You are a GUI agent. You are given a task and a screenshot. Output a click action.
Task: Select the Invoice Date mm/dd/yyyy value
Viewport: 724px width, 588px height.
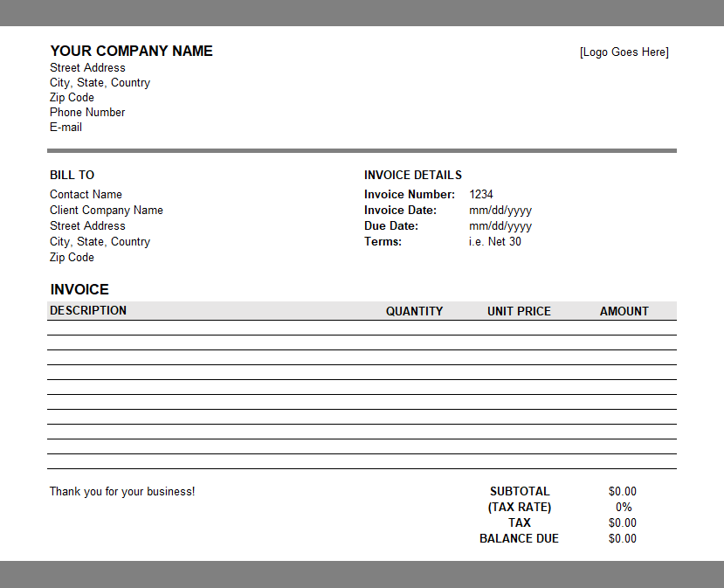(500, 211)
